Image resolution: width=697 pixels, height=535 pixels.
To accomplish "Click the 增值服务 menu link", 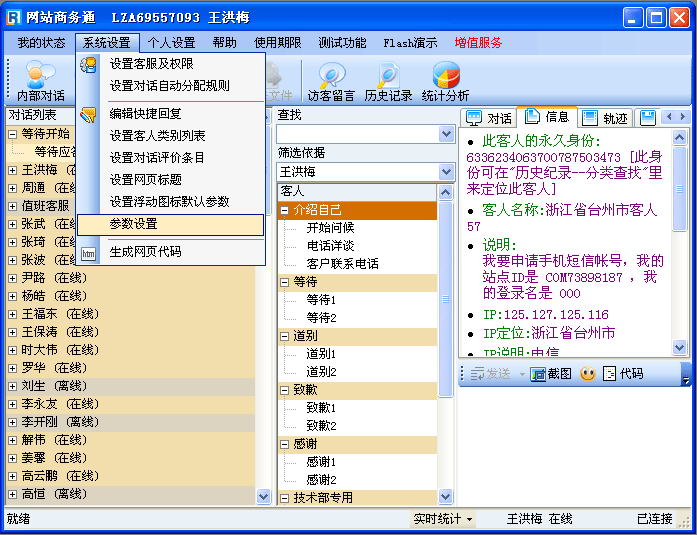I will (x=478, y=43).
